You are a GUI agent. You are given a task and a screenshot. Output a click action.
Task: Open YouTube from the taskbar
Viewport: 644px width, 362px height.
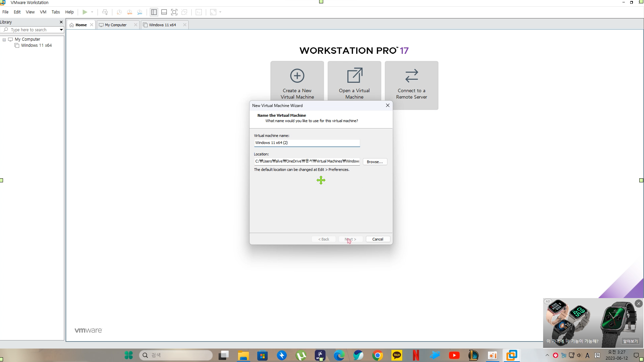[454, 355]
